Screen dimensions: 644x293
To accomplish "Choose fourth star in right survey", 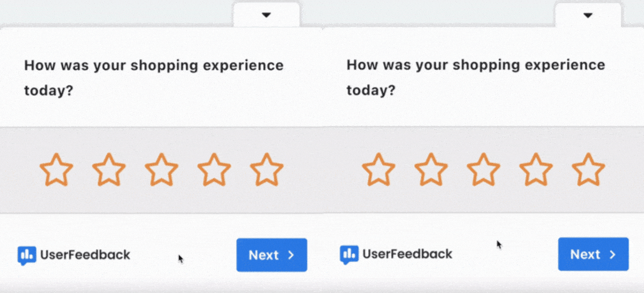I will [x=536, y=170].
